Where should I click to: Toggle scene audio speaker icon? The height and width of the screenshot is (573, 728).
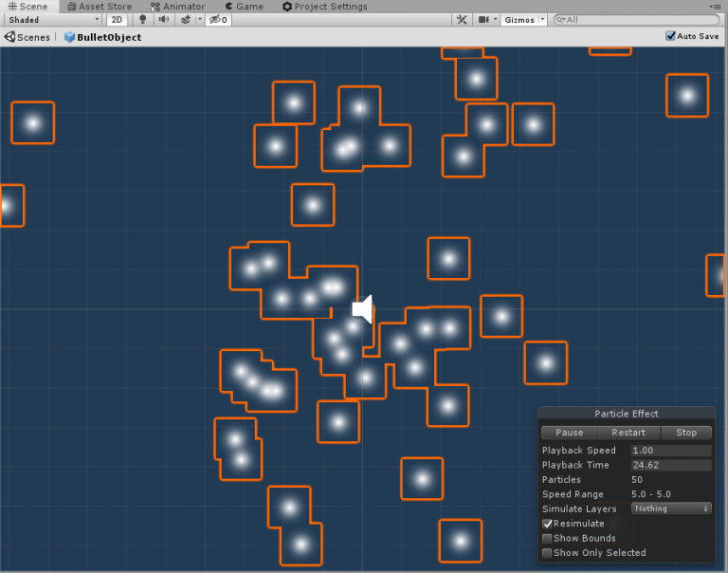[x=163, y=20]
